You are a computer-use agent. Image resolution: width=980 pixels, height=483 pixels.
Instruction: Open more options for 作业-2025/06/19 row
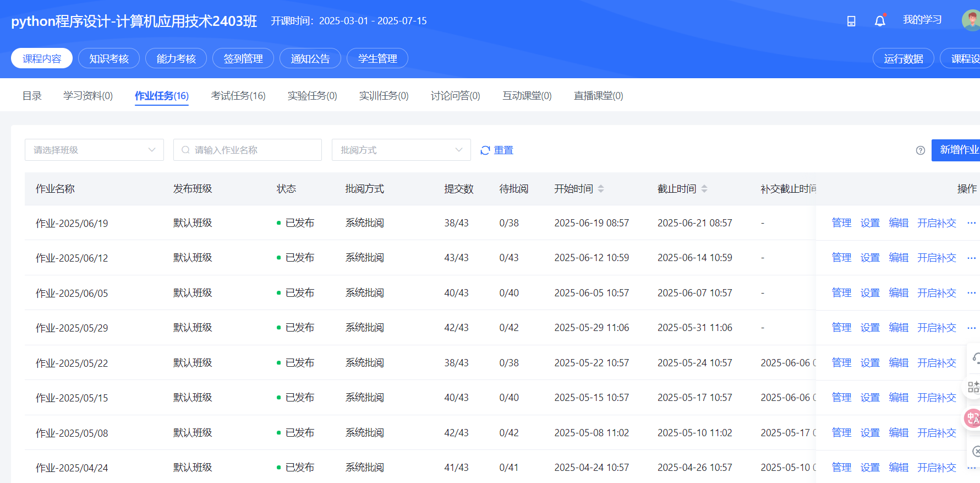[971, 223]
